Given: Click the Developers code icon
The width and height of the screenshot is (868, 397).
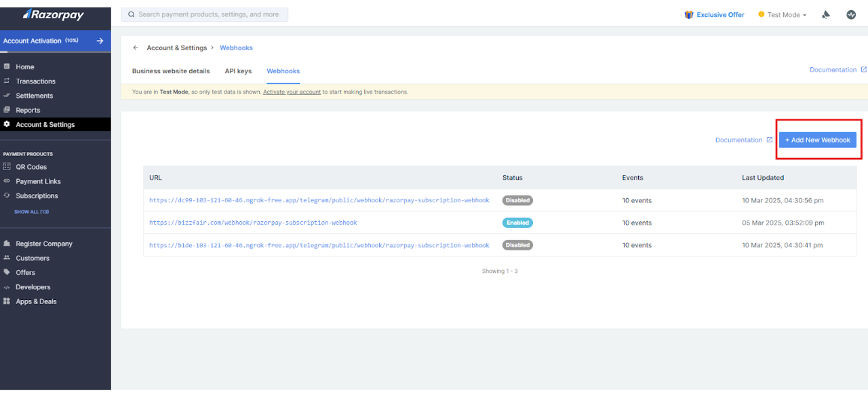Looking at the screenshot, I should 7,287.
